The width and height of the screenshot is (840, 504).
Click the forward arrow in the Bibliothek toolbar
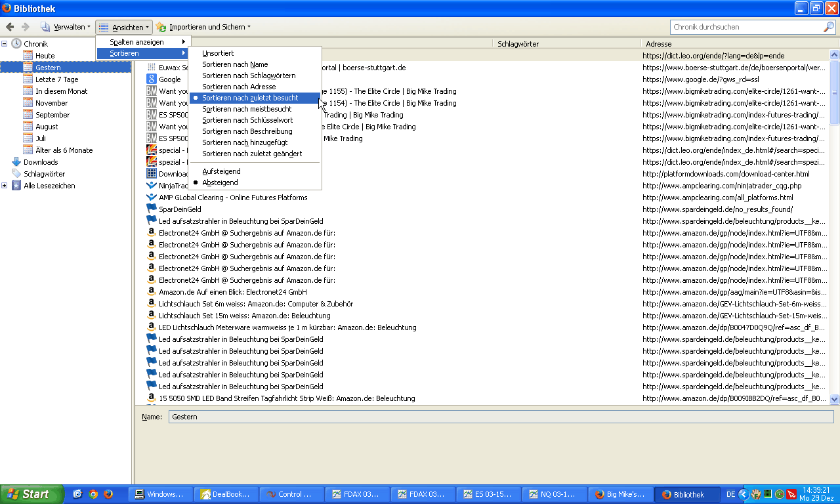26,27
